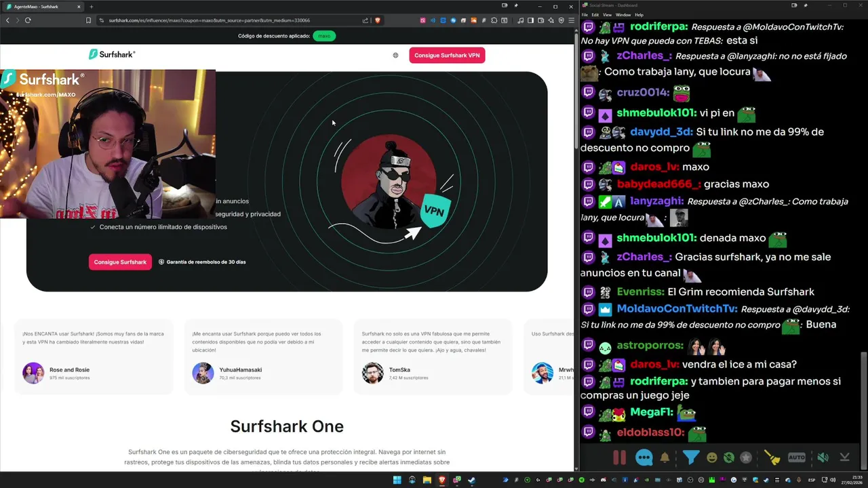Pause the chat stream in Social Stream
This screenshot has height=488, width=868.
point(619,457)
